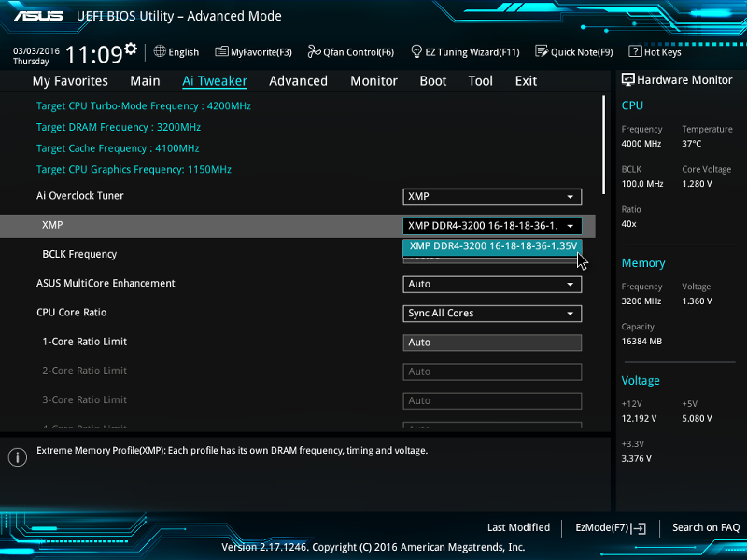This screenshot has width=747, height=560.
Task: Click the 1-Core Ratio Limit Auto field
Action: click(492, 343)
